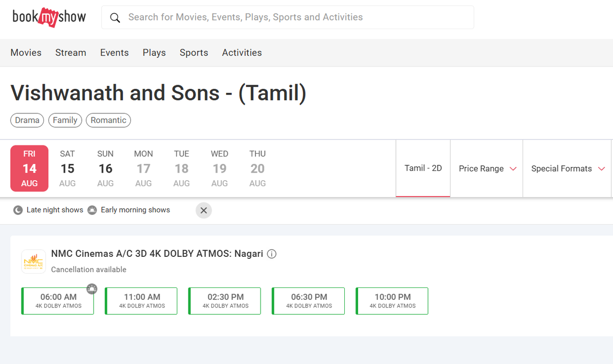Screen dimensions: 613x364
Task: Click the Late night shows legend text
Action: (x=55, y=210)
